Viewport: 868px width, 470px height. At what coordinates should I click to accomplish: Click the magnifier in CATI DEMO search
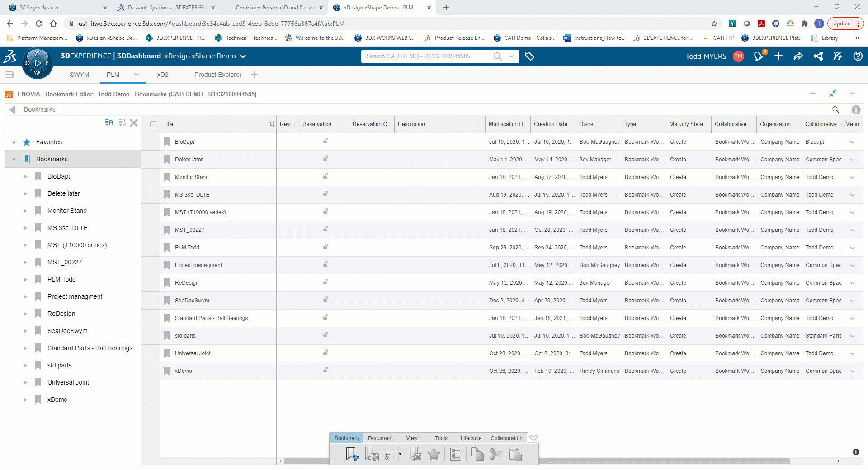tap(497, 56)
